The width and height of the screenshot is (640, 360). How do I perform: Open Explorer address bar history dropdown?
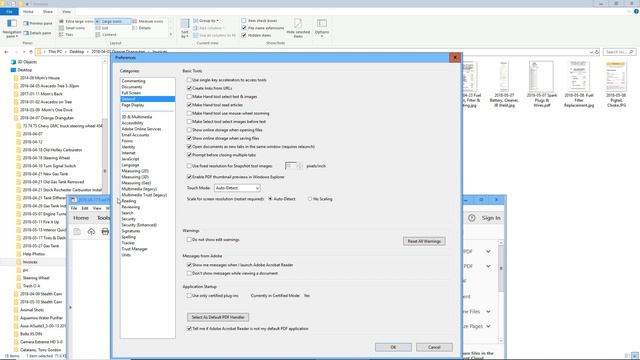[x=591, y=52]
